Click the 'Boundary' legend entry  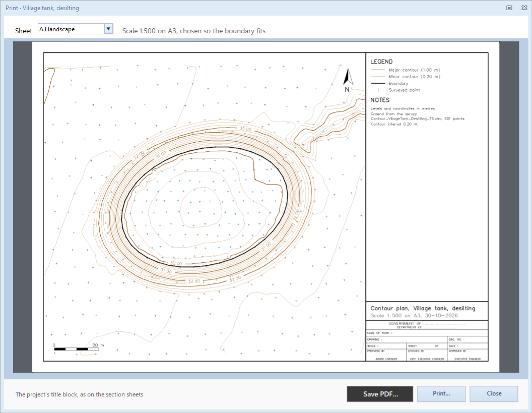(398, 83)
